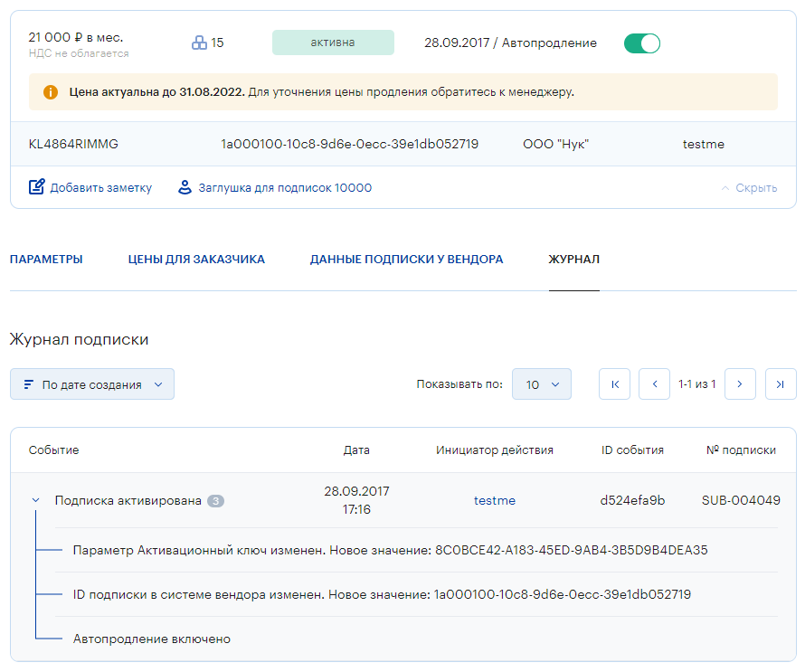
Task: Jump to last journal page
Action: 781,384
